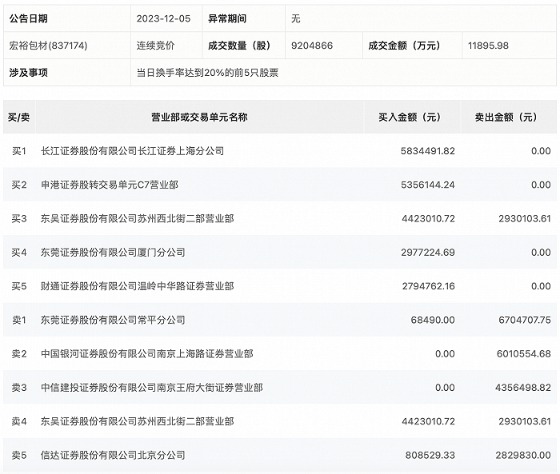Select the 买1 长江证券上海分公司 row
The height and width of the screenshot is (474, 560).
pyautogui.click(x=280, y=151)
